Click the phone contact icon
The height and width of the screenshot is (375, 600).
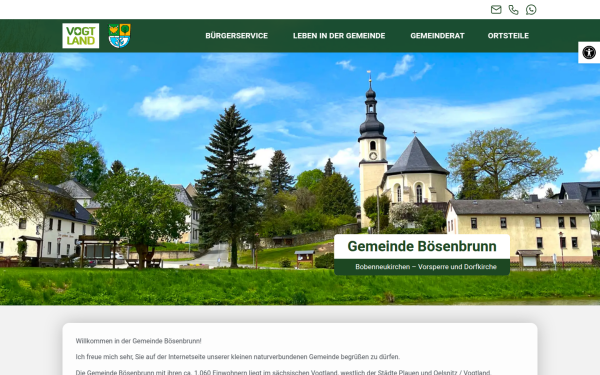(x=514, y=10)
